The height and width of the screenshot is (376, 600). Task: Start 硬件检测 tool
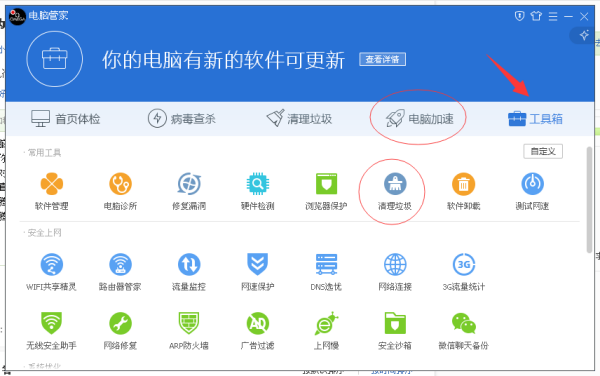258,191
